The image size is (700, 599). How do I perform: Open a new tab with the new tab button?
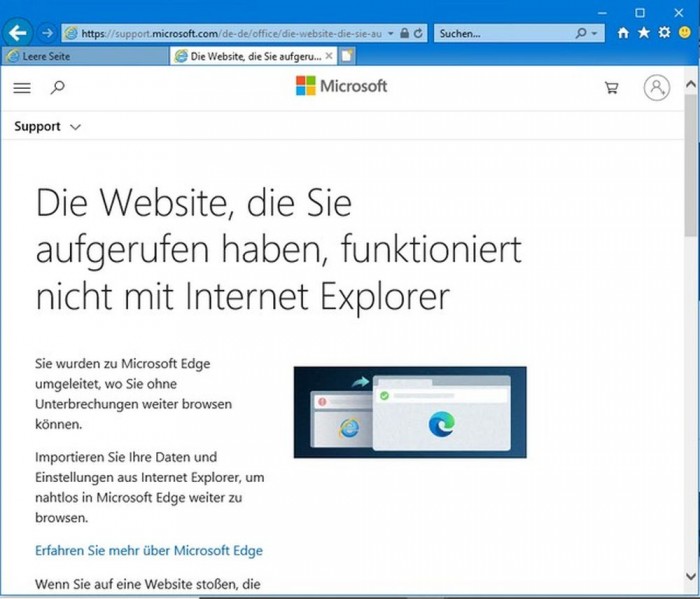click(346, 56)
